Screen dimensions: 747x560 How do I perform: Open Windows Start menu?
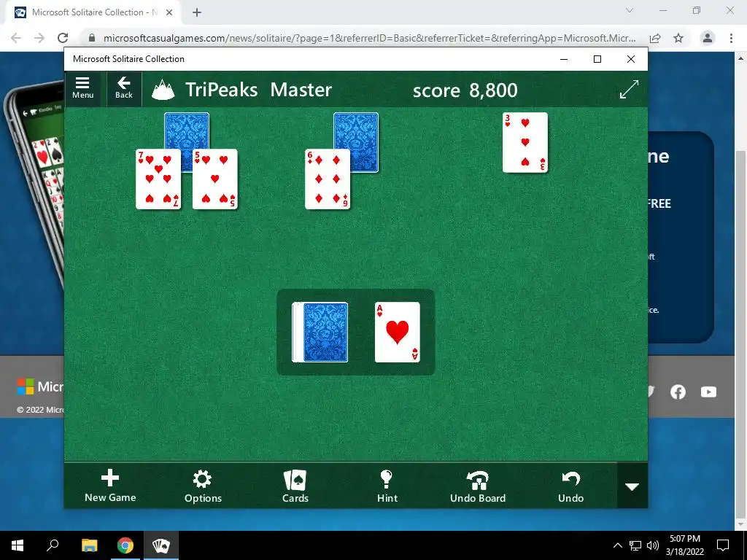click(x=18, y=545)
